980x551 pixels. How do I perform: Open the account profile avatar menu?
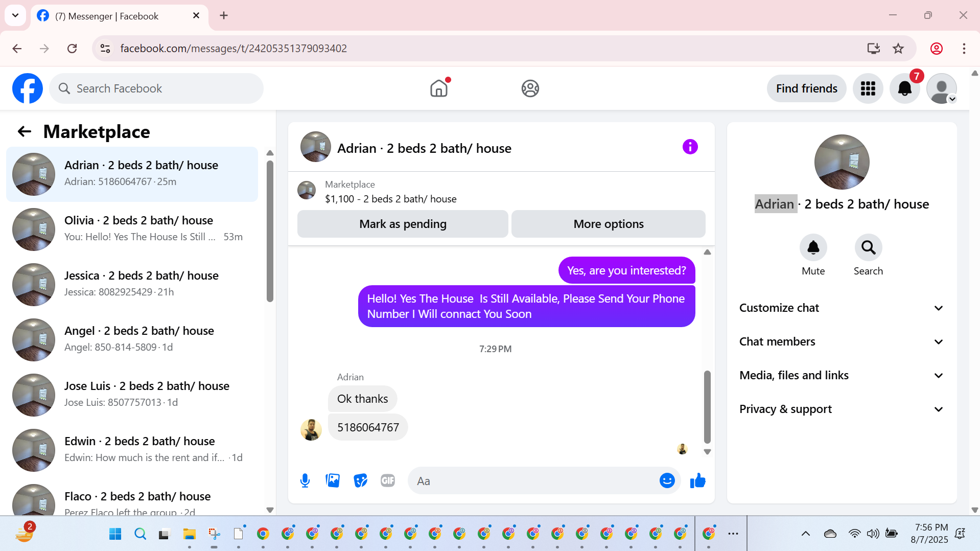coord(942,88)
